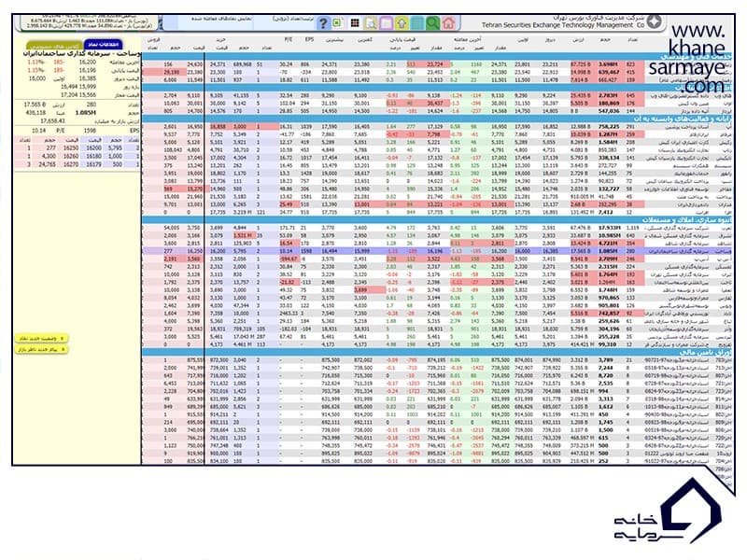Dismiss the وضعیت جدید نماد notice with its x
Image resolution: width=747 pixels, height=560 pixels.
point(62,338)
